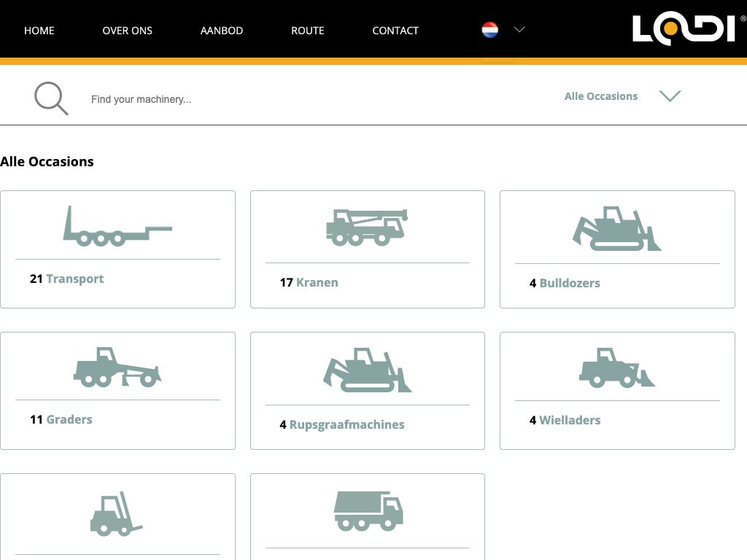The width and height of the screenshot is (747, 560).
Task: Go to the HOME menu item
Action: (39, 31)
